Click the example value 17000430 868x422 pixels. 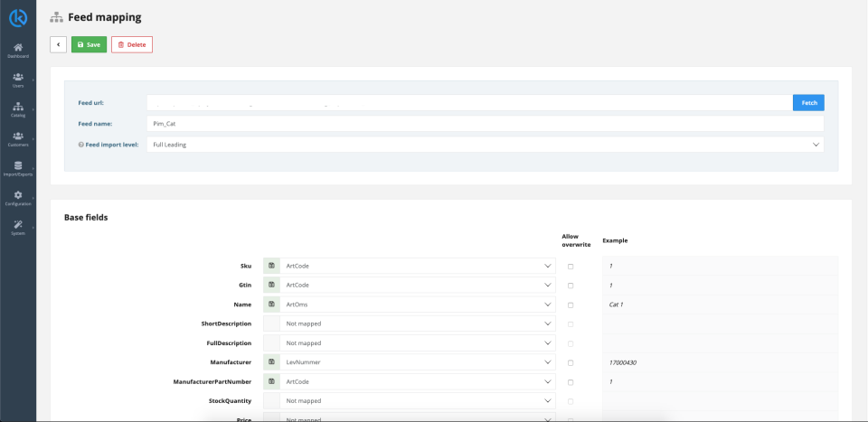tap(622, 363)
